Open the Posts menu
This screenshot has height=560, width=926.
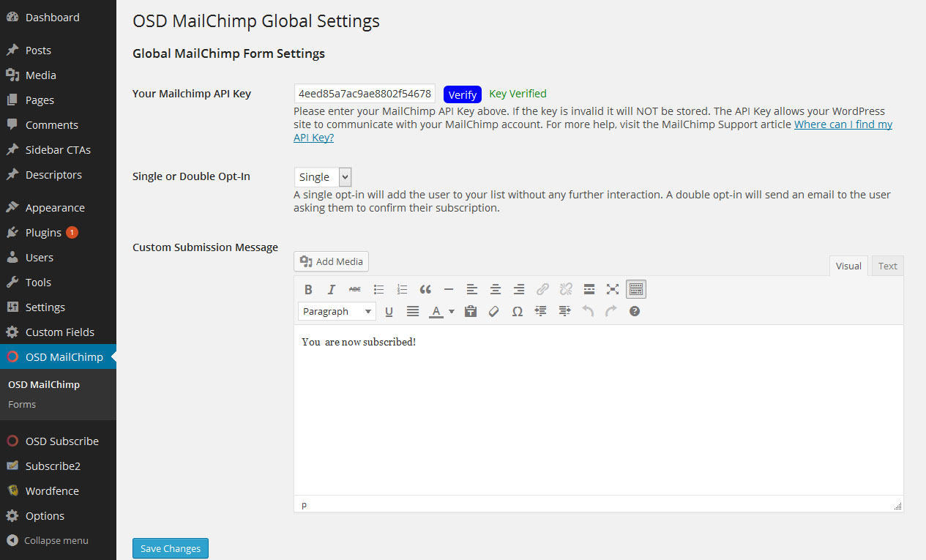[x=58, y=51]
